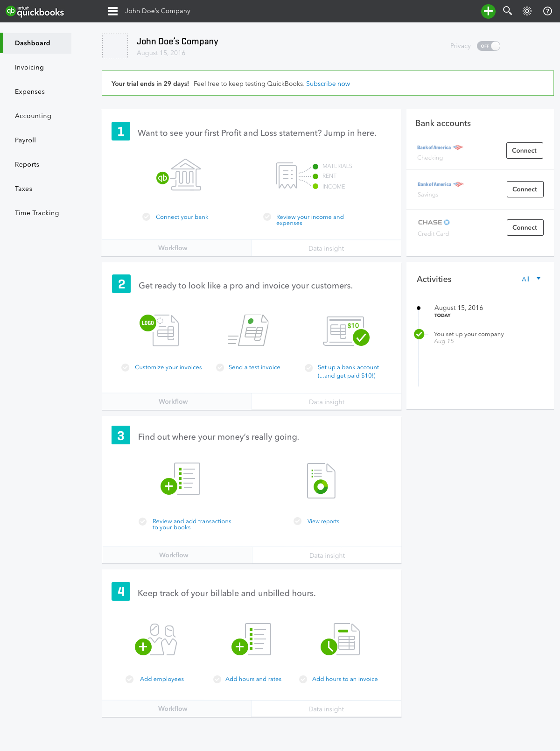Connect the Chase Credit Card account
This screenshot has width=560, height=751.
(525, 227)
